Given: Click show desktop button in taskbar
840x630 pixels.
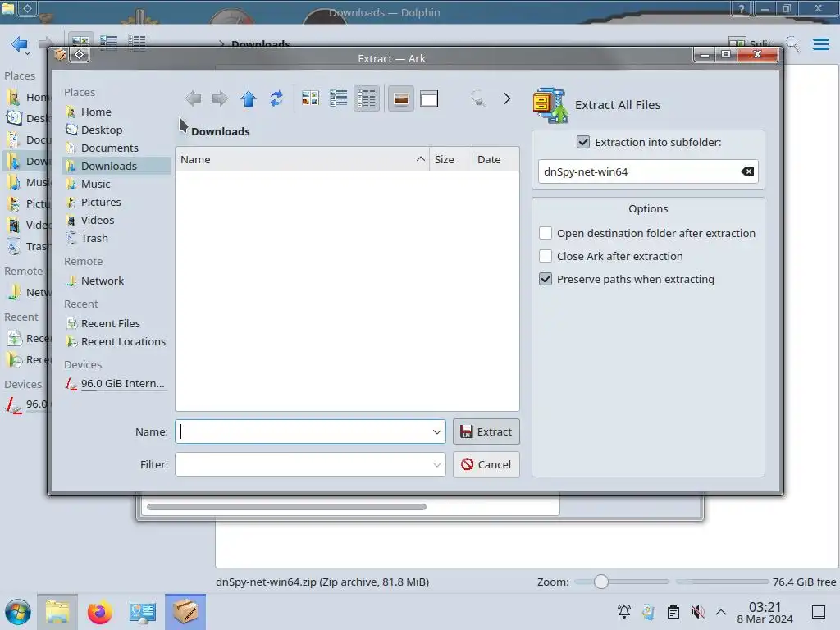Looking at the screenshot, I should (x=819, y=612).
